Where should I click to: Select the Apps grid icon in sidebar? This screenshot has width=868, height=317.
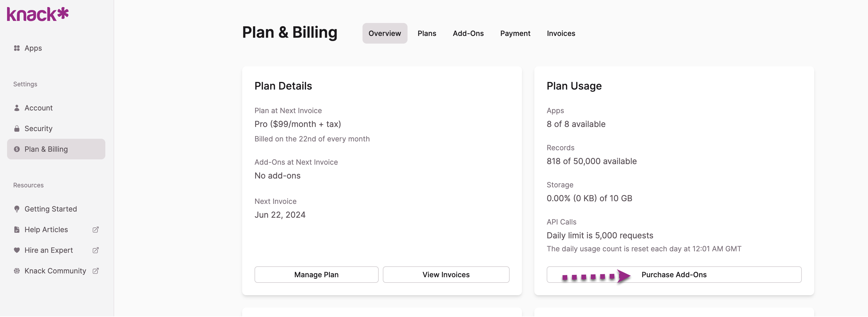pyautogui.click(x=17, y=48)
